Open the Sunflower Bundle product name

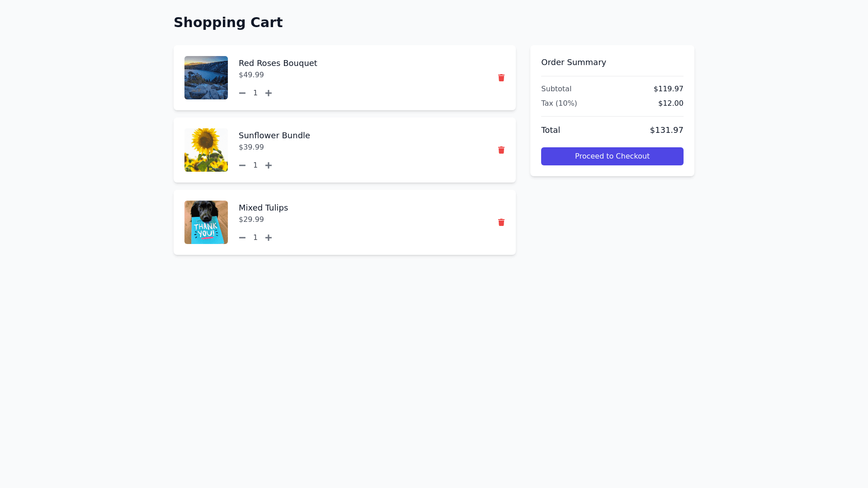tap(274, 136)
